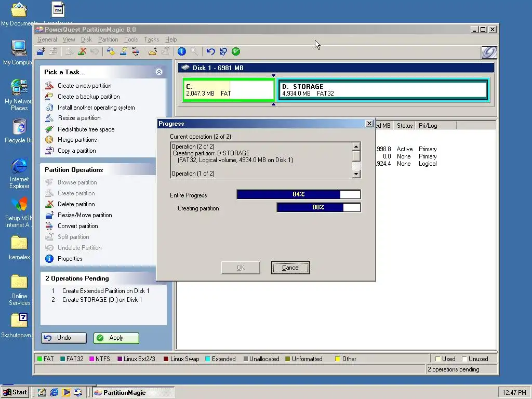This screenshot has height=399, width=532.
Task: Open the Tasks menu
Action: [151, 39]
